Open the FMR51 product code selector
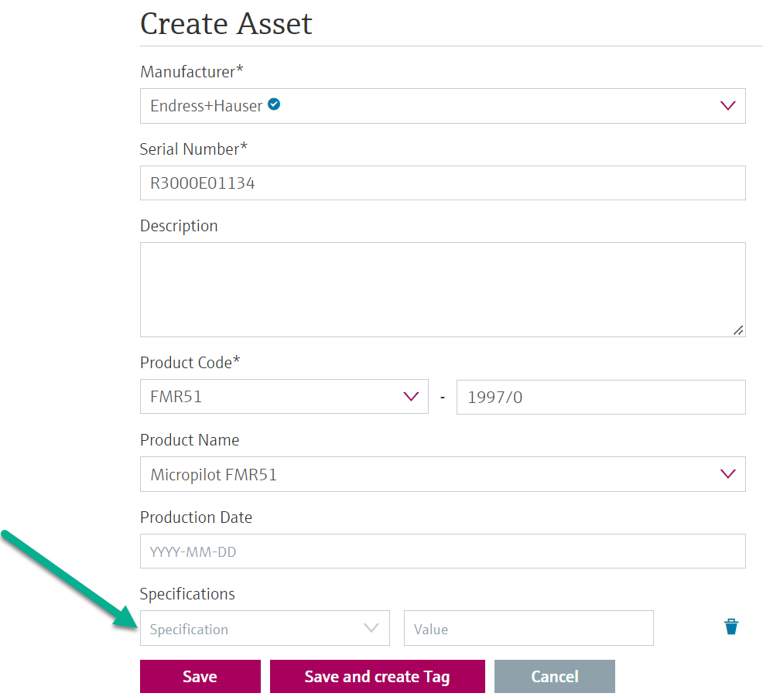 (x=271, y=397)
